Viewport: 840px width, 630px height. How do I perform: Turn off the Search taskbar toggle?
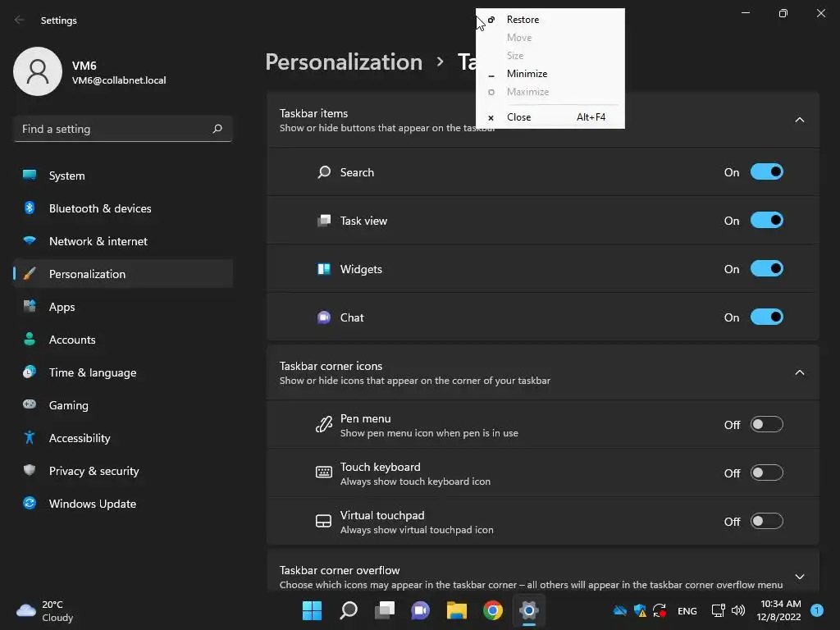tap(767, 172)
